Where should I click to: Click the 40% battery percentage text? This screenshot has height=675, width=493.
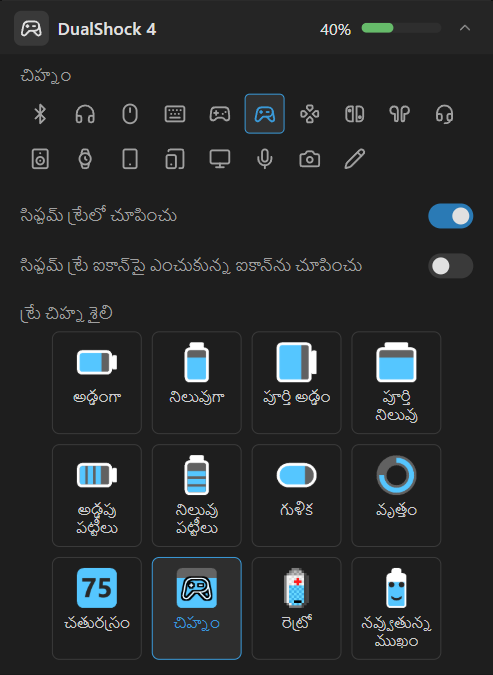(x=335, y=30)
